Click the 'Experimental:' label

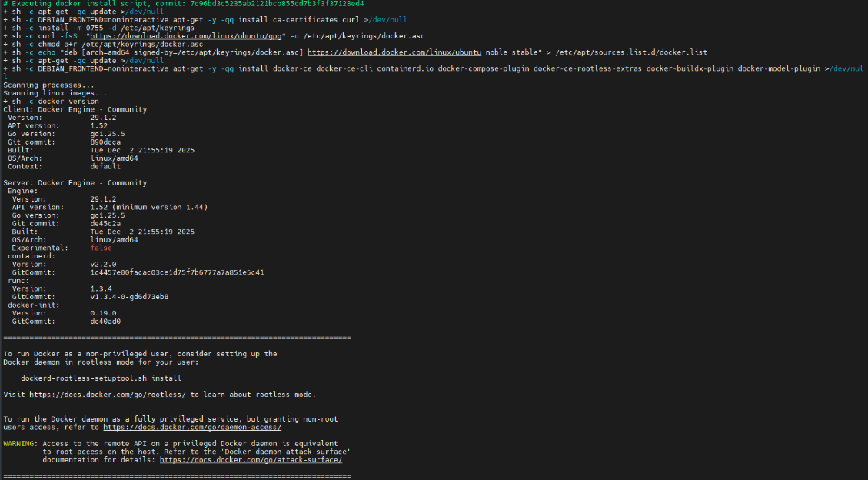[40, 248]
